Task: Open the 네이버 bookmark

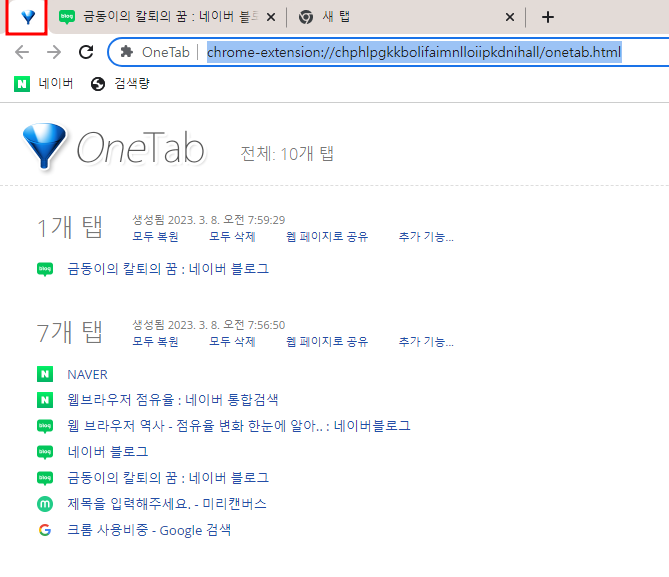Action: [44, 83]
